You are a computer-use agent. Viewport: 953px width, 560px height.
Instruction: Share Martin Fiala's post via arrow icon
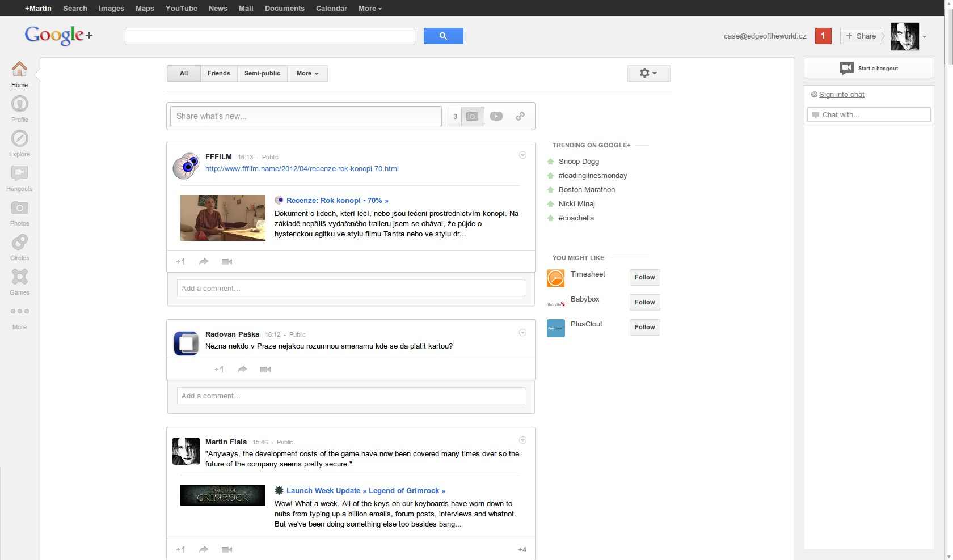click(204, 549)
